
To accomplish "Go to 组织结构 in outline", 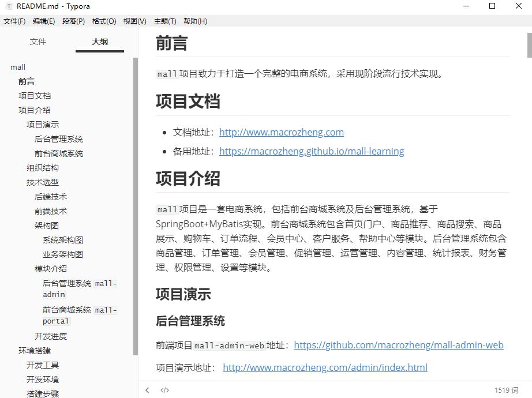I will [x=43, y=168].
